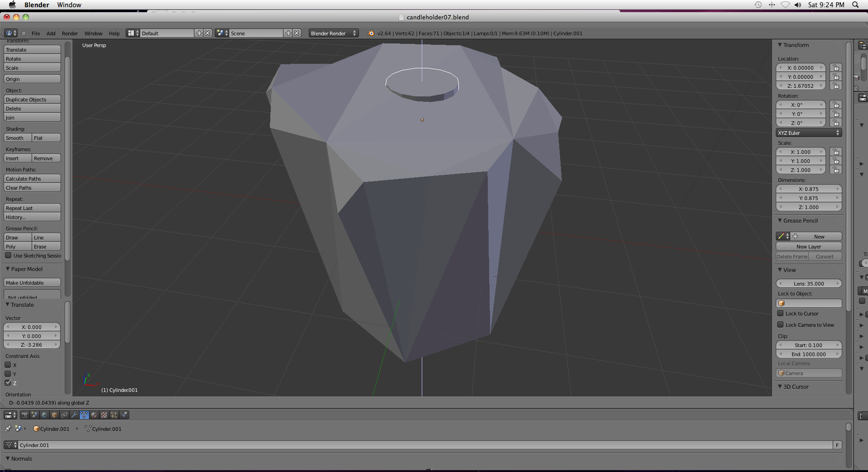The height and width of the screenshot is (472, 868).
Task: Open the Object properties cube tab
Action: coord(55,415)
